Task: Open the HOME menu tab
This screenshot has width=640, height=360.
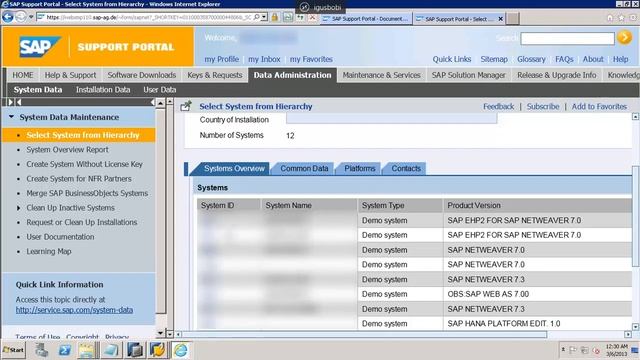Action: [23, 75]
